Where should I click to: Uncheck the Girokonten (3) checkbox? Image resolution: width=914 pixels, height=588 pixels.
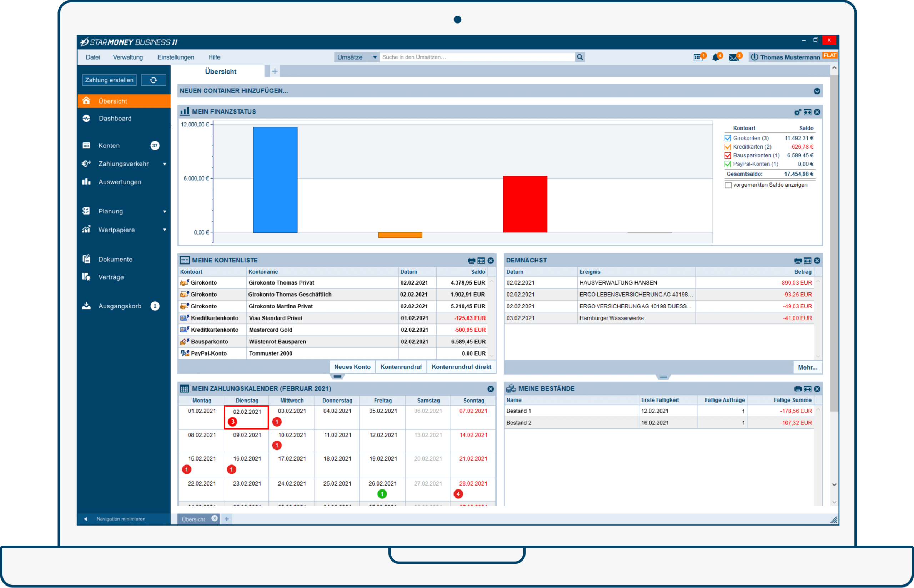click(728, 138)
